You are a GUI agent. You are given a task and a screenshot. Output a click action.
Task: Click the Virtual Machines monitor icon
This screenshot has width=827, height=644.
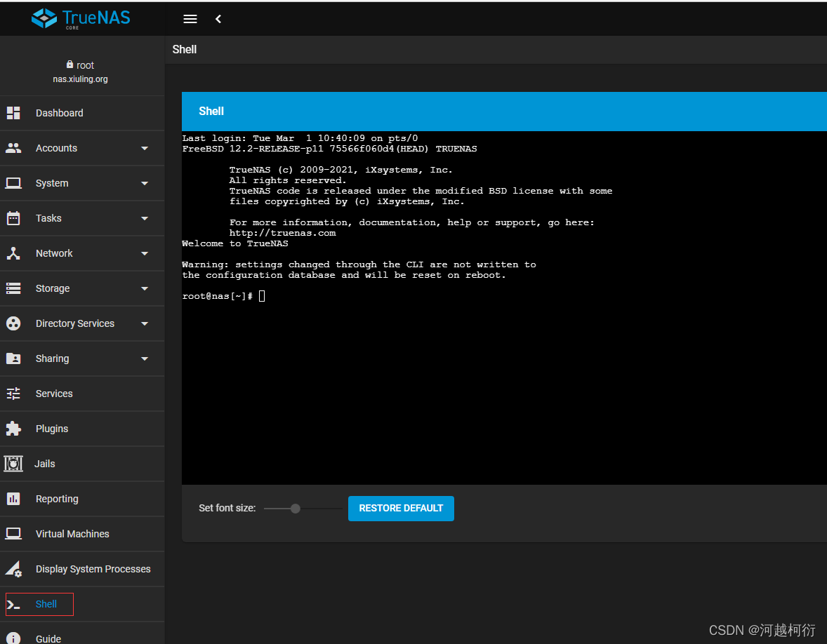click(x=13, y=534)
